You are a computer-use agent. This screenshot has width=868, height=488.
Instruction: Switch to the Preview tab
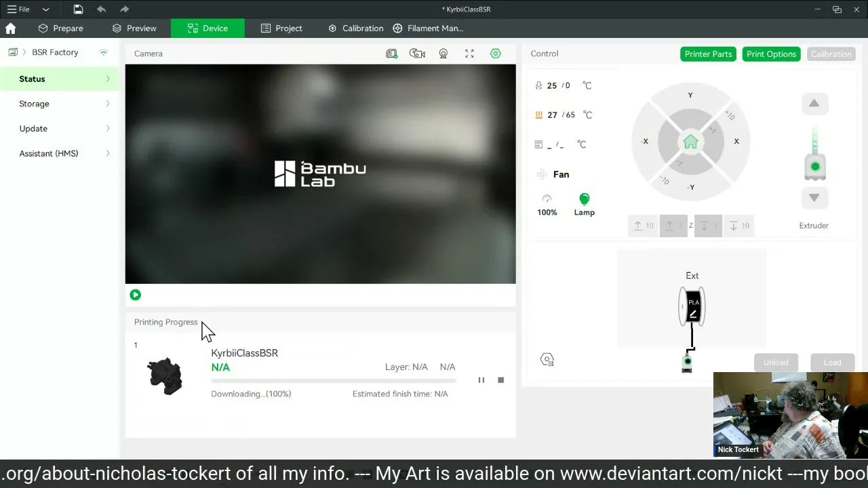(134, 28)
